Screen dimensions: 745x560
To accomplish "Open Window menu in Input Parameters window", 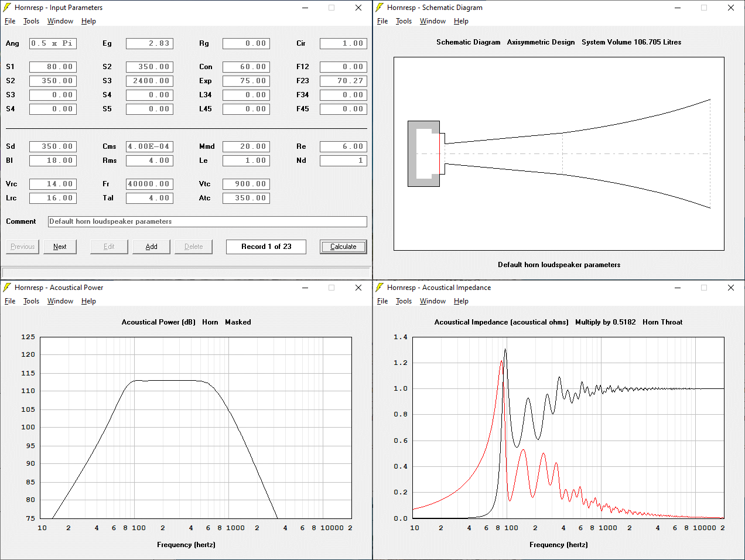I will coord(60,21).
